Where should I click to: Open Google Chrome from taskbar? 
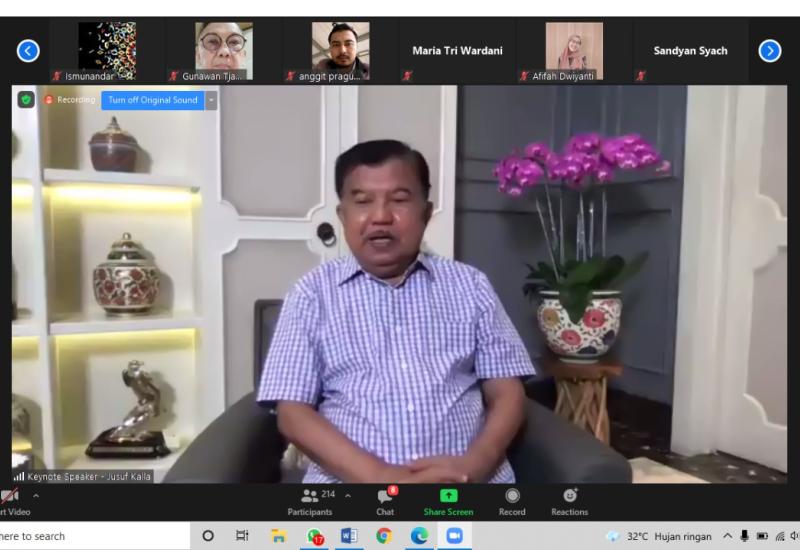point(384,536)
